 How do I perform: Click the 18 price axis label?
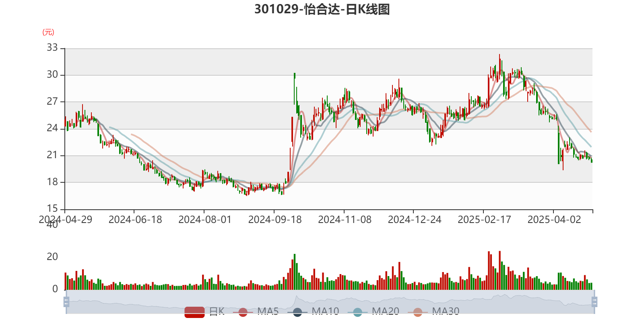coord(52,182)
